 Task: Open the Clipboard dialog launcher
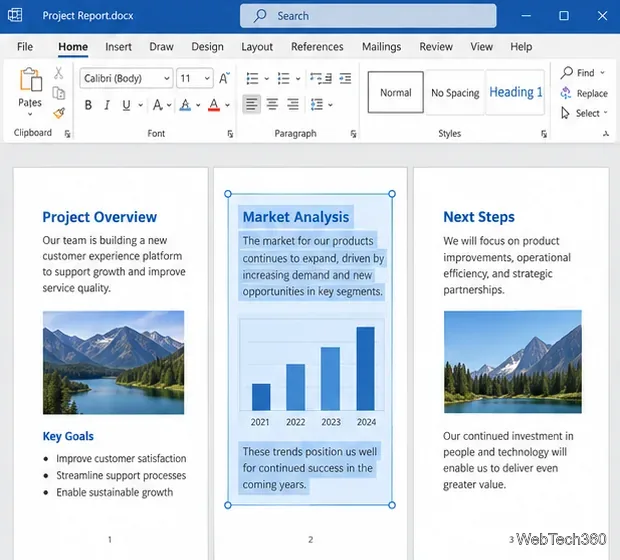68,134
